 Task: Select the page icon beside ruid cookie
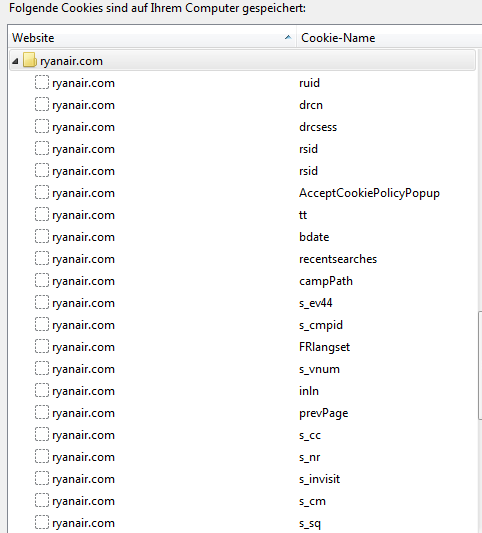coord(42,83)
